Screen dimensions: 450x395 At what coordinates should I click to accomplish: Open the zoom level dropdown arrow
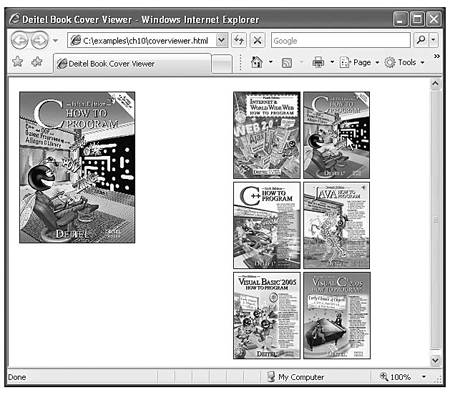coord(424,377)
